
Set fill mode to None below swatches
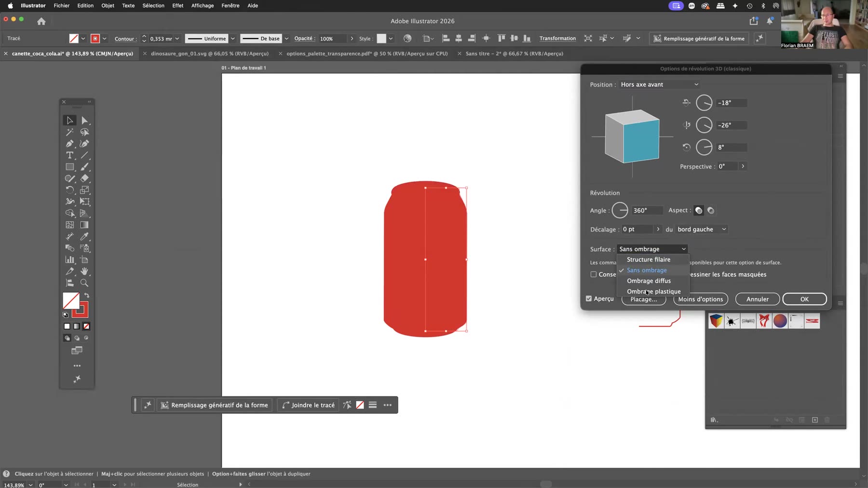pos(86,326)
